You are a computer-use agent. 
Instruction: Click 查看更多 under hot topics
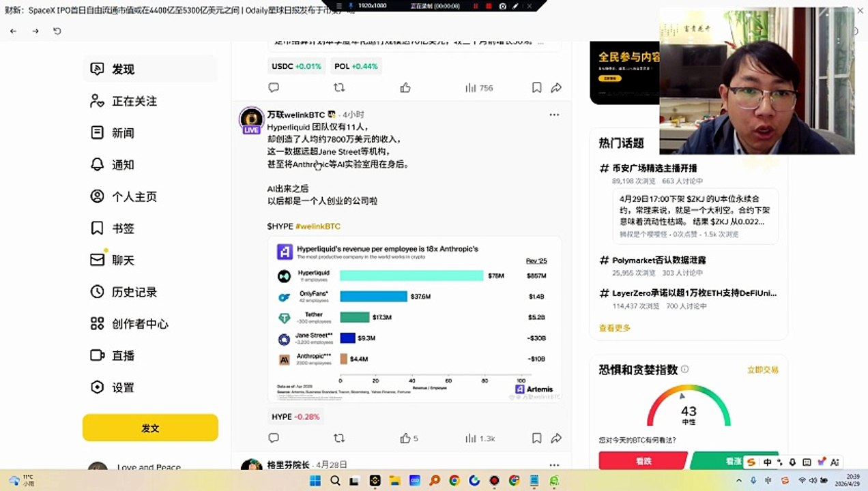[615, 328]
